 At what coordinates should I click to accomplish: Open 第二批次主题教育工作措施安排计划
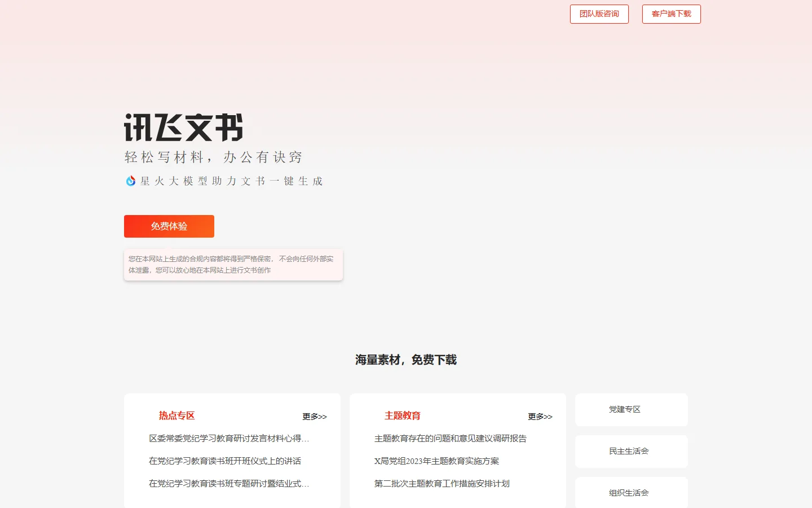(x=442, y=484)
